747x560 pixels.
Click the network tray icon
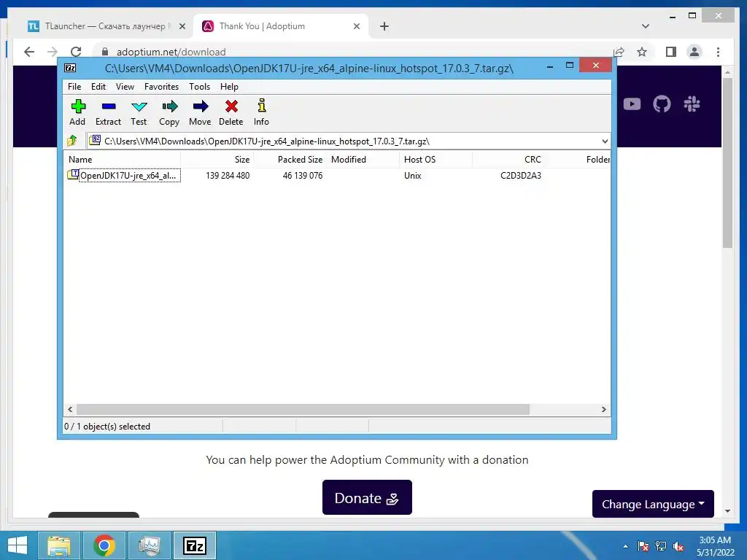(x=661, y=546)
